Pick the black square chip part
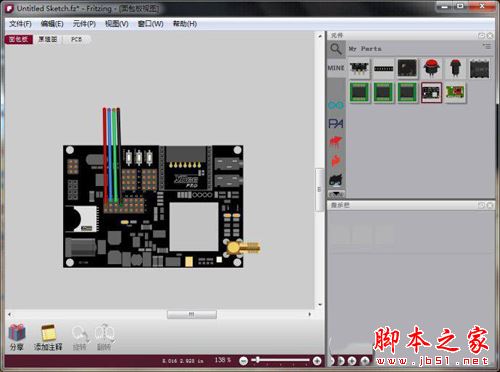Image resolution: width=500 pixels, height=372 pixels. click(x=407, y=68)
